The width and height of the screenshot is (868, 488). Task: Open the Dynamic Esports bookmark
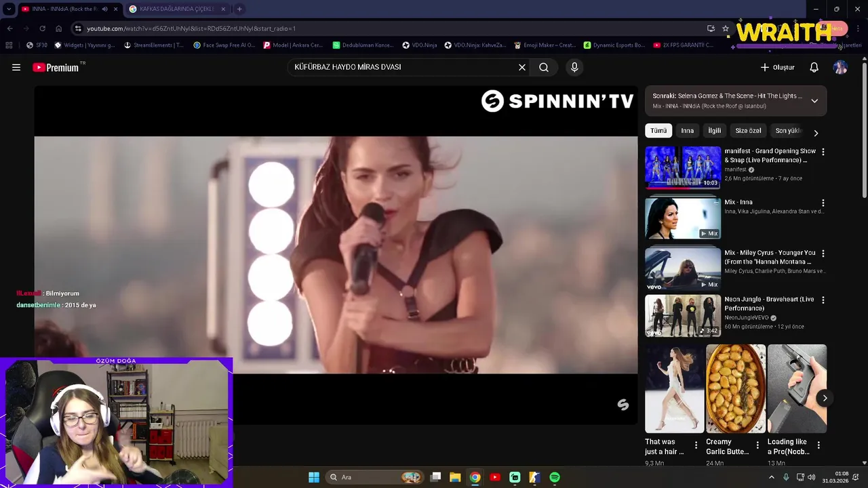(x=614, y=45)
